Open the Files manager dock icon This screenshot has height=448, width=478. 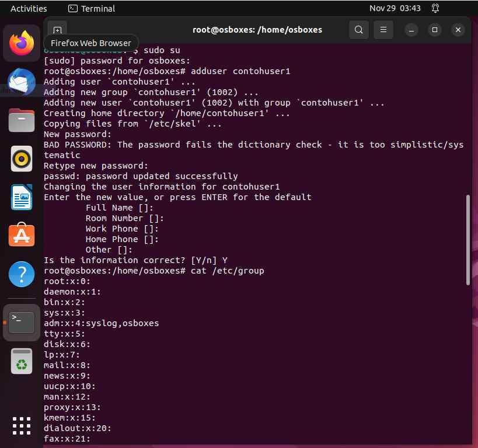tap(22, 120)
